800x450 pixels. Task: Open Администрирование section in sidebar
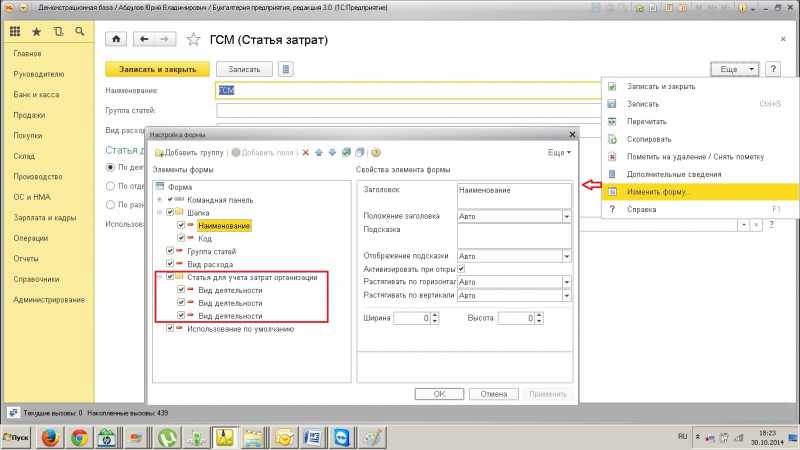pyautogui.click(x=49, y=299)
